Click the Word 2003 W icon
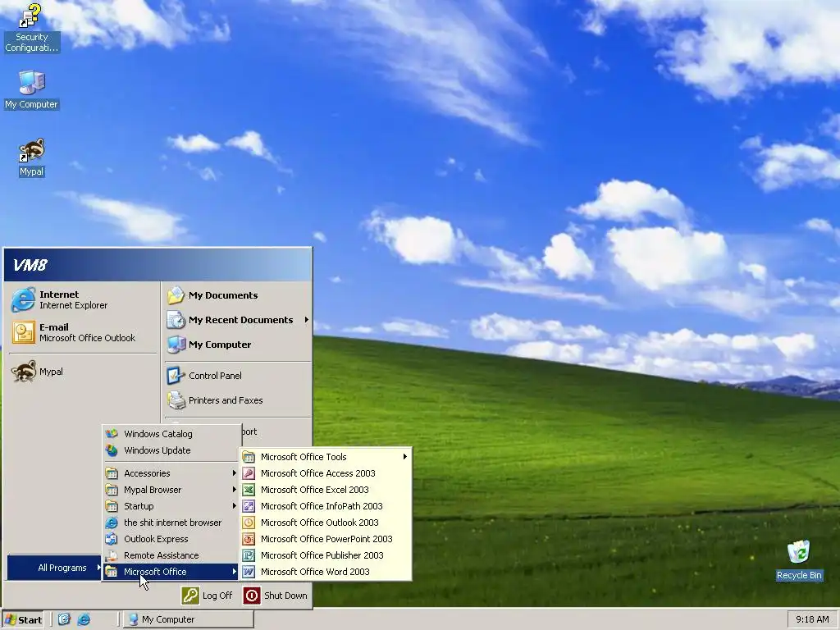The image size is (840, 630). (x=249, y=572)
